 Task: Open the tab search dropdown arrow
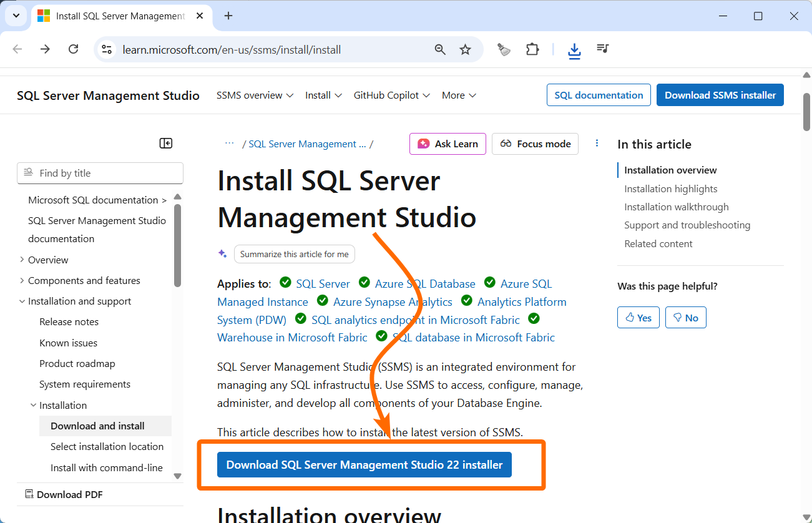(x=16, y=16)
